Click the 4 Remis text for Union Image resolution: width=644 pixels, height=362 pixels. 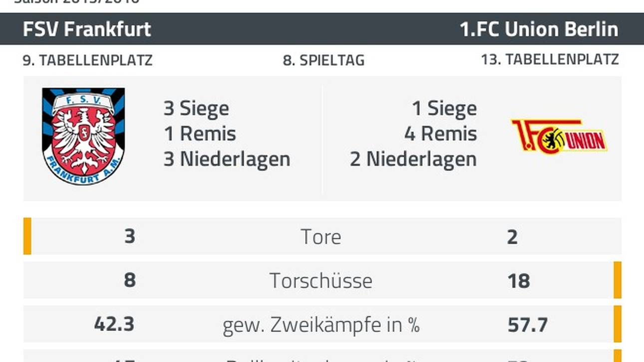point(440,134)
